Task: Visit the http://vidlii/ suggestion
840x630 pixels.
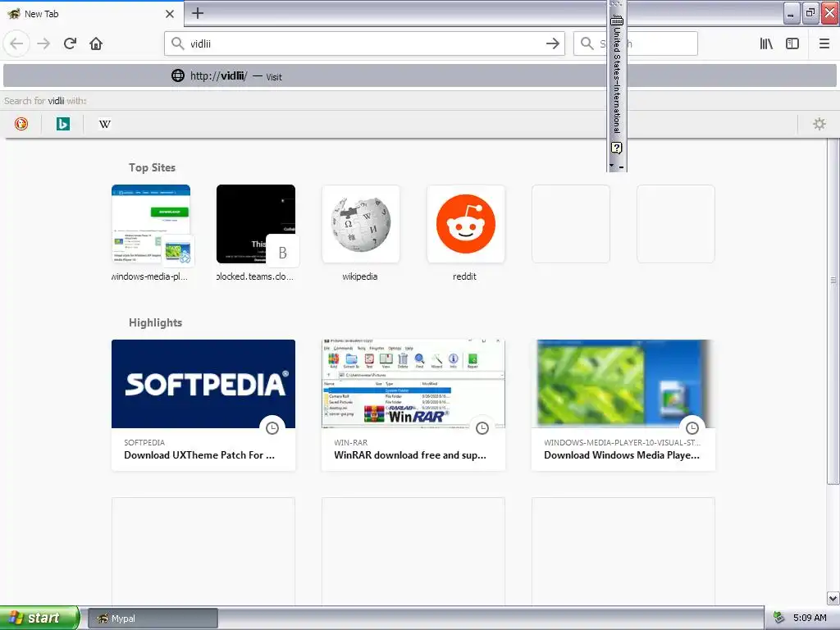Action: click(x=420, y=76)
